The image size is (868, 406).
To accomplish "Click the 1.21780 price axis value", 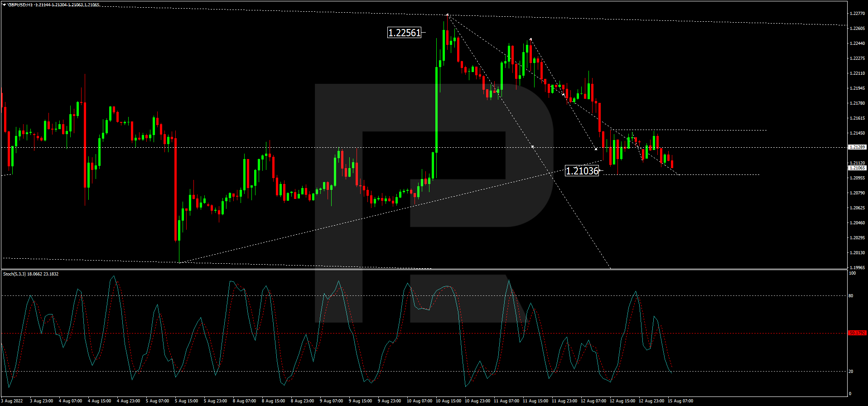I will click(858, 103).
